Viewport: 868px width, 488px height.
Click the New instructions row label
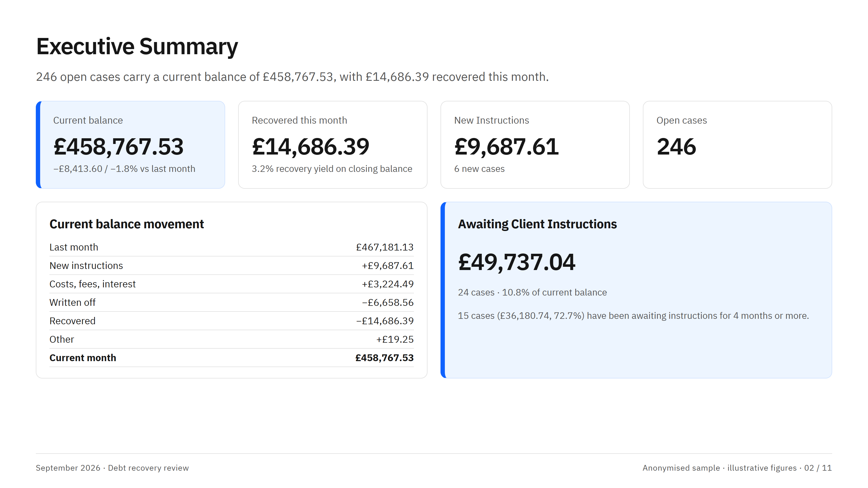click(86, 265)
